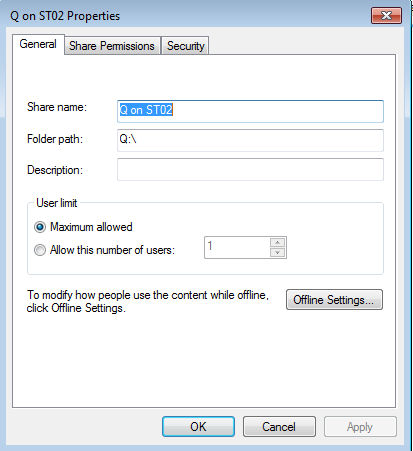The width and height of the screenshot is (413, 451).
Task: Focus the Folder path field showing Q:\
Action: point(250,140)
